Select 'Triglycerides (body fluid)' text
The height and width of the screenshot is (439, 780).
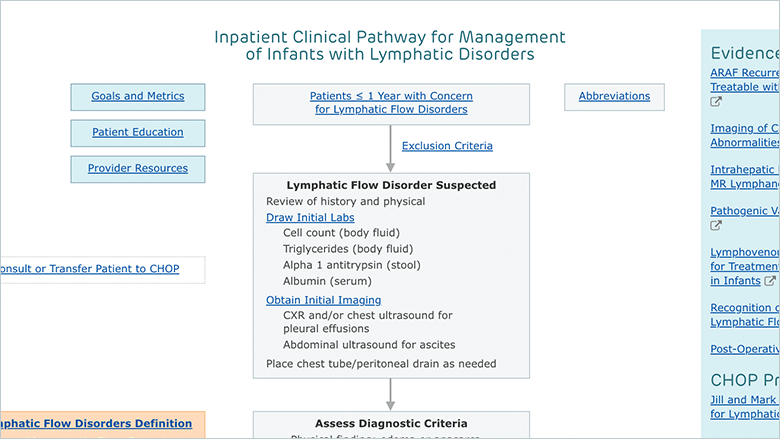348,249
